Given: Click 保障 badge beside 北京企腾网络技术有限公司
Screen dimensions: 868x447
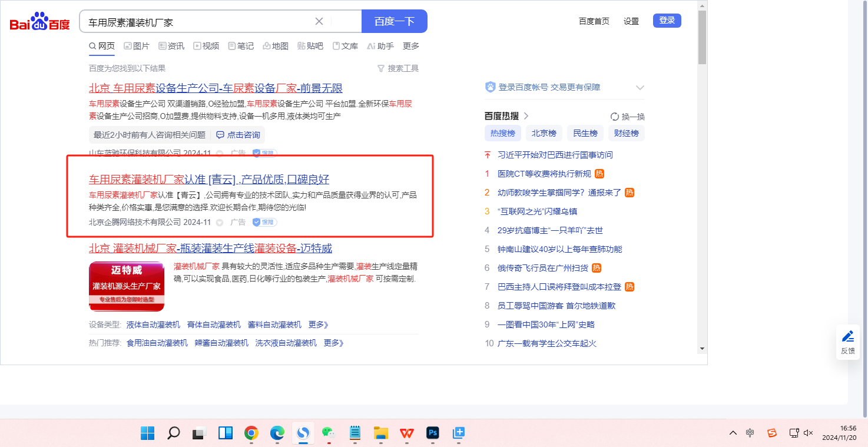Looking at the screenshot, I should pyautogui.click(x=265, y=222).
